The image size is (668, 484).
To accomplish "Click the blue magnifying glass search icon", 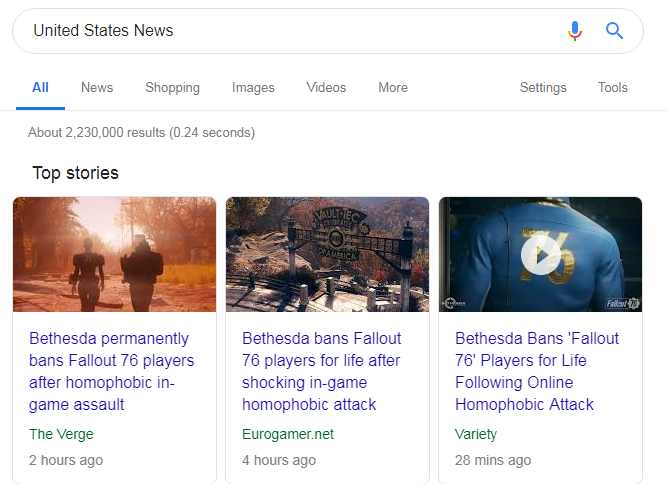I will pos(614,31).
